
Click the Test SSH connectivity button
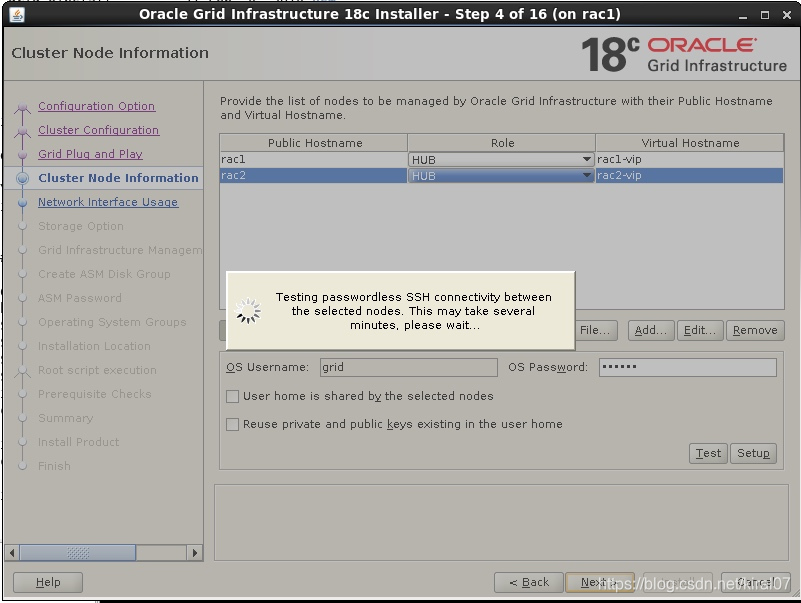[708, 453]
